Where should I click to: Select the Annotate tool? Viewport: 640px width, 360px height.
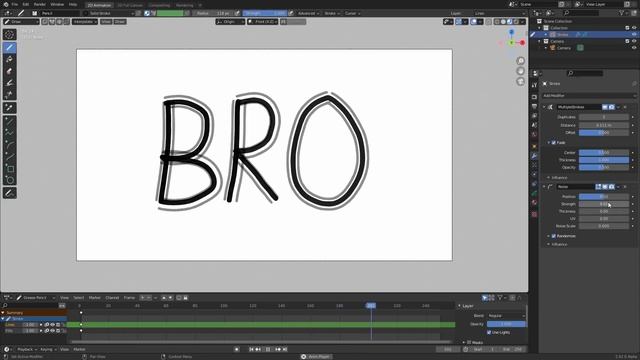(9, 193)
